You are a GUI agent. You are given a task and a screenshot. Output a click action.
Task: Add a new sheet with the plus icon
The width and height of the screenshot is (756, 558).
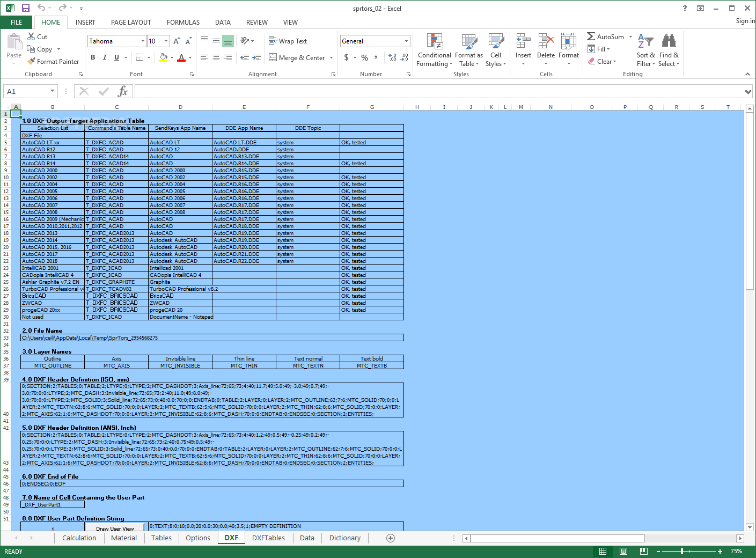tap(391, 538)
